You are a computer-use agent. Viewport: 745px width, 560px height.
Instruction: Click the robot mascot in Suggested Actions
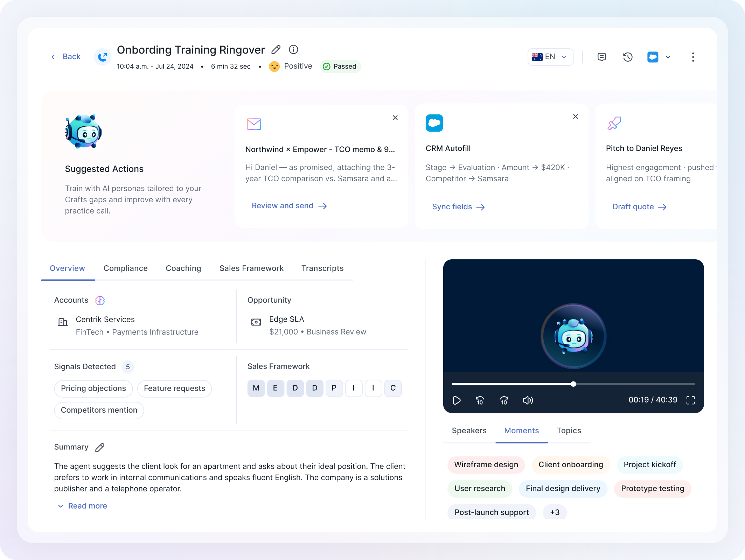point(83,132)
